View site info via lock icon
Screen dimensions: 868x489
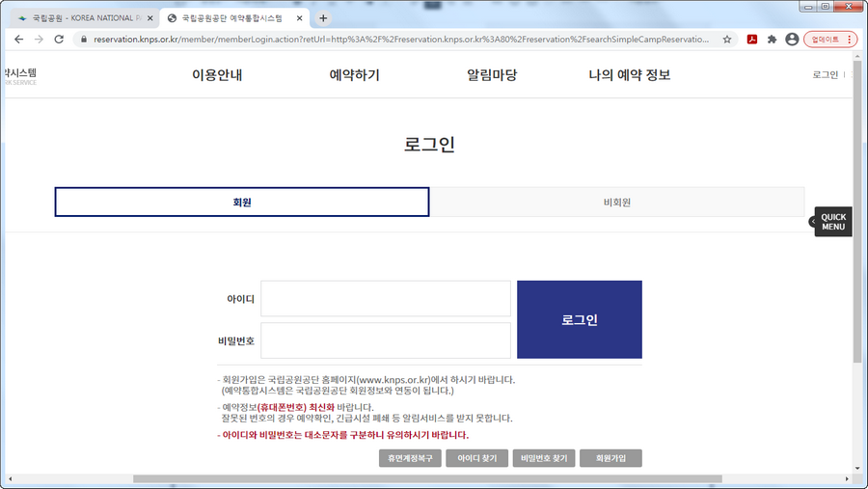[x=84, y=40]
